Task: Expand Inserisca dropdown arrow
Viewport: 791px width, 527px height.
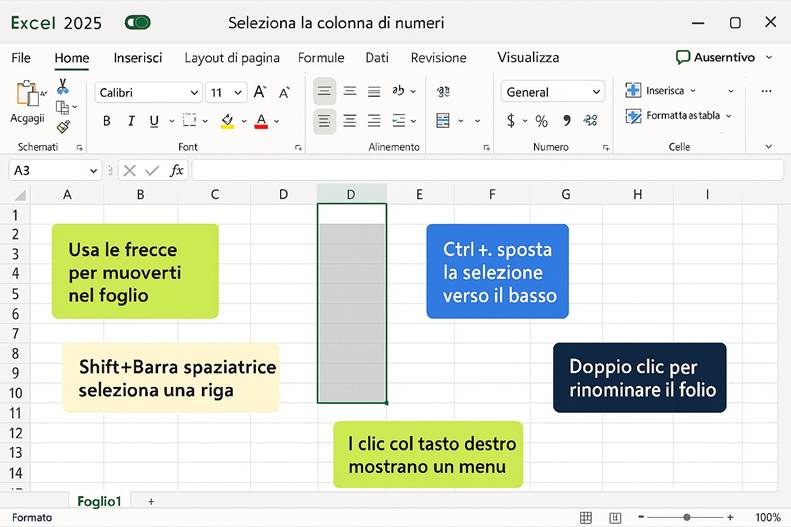Action: 693,91
